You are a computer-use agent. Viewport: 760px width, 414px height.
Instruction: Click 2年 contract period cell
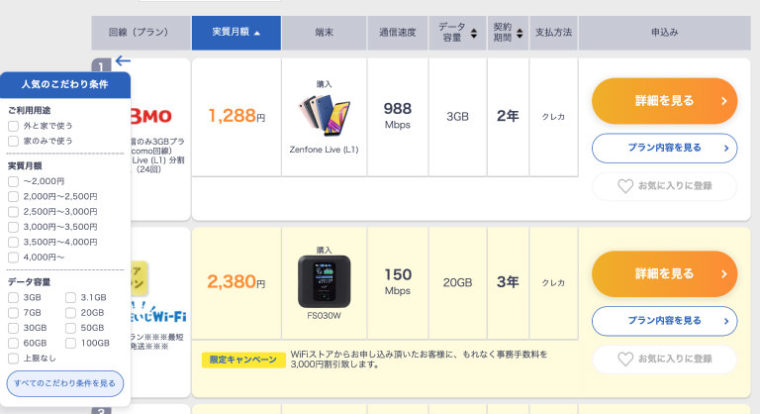[508, 116]
